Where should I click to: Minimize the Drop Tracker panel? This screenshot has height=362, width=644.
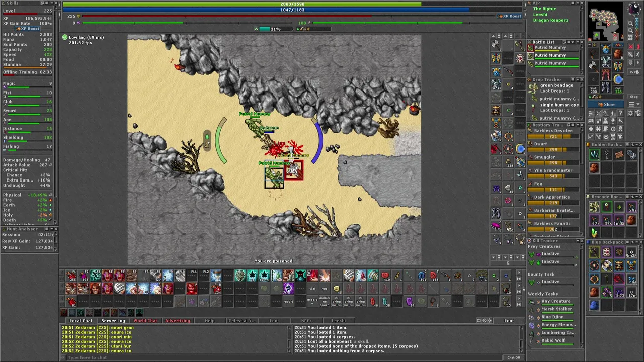pos(578,79)
